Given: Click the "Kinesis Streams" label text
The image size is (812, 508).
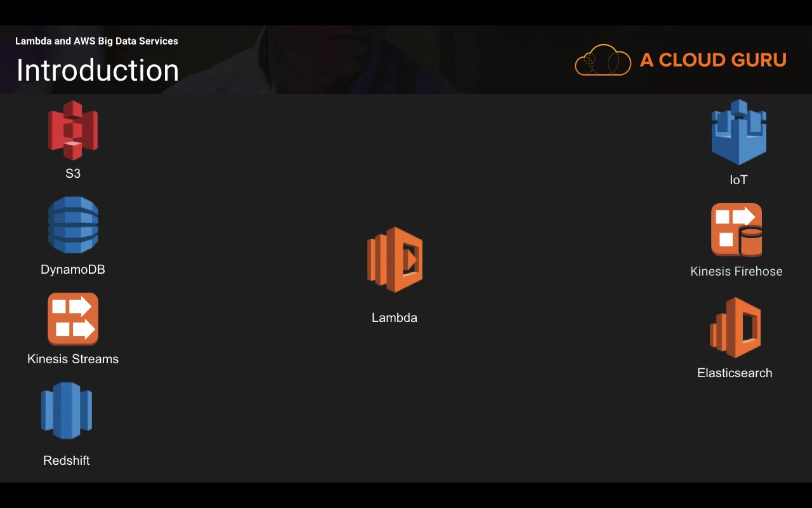Looking at the screenshot, I should (73, 359).
